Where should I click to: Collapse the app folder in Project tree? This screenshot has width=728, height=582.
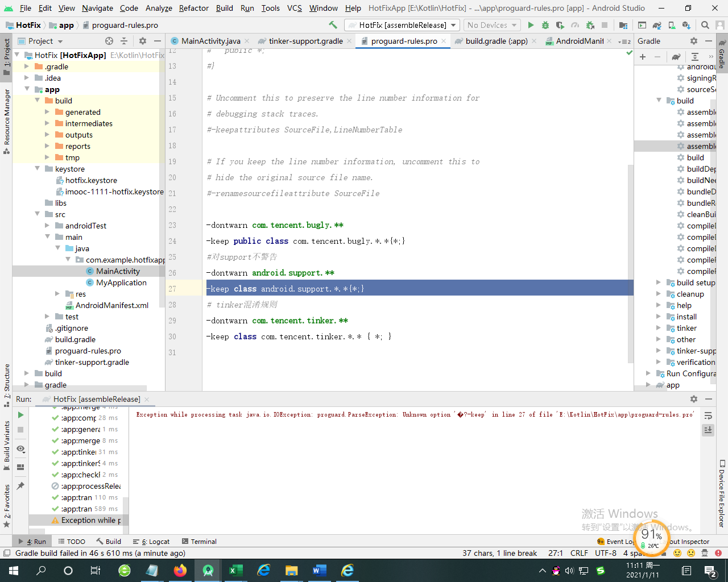[x=27, y=89]
